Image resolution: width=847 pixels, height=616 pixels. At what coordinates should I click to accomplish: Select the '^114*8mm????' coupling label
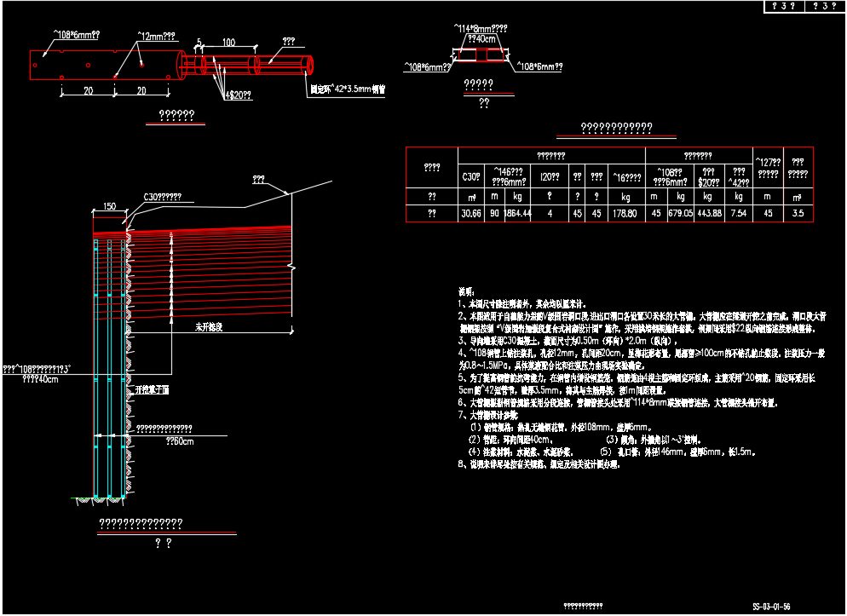(x=481, y=28)
